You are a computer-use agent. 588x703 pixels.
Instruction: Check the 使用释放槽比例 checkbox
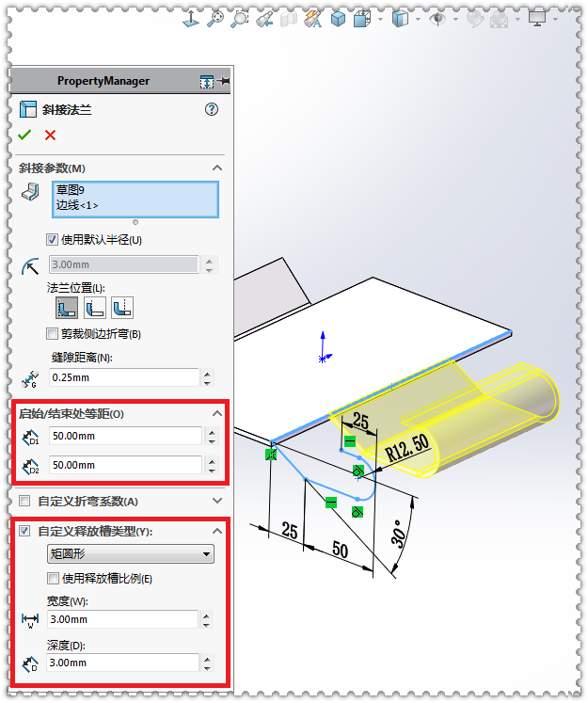click(53, 579)
